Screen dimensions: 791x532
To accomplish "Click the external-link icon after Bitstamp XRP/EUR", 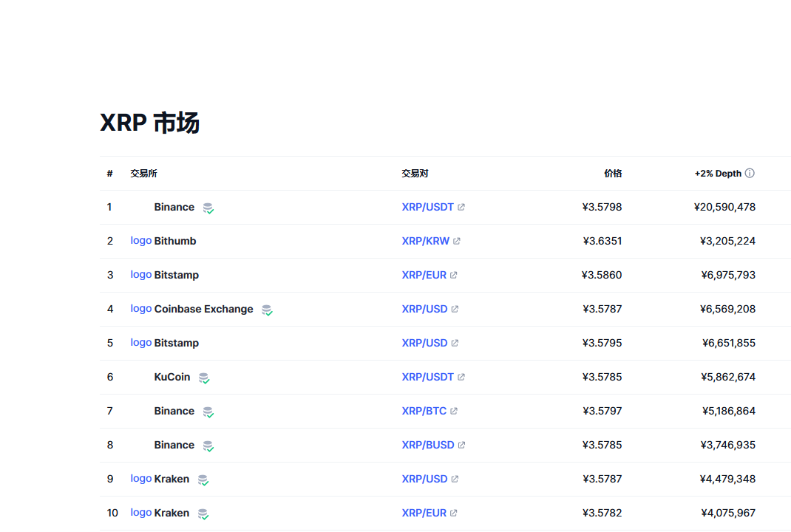I will pos(453,275).
